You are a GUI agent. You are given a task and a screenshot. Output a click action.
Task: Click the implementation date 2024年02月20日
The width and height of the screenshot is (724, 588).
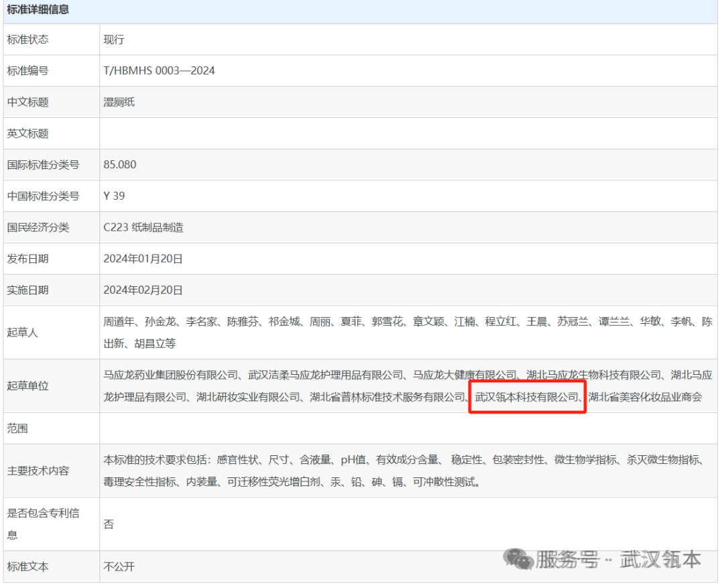143,290
